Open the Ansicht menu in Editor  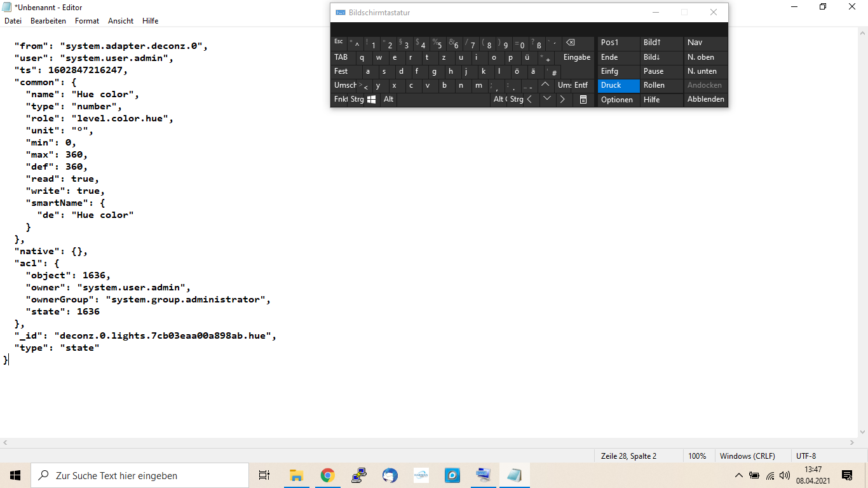(x=121, y=21)
